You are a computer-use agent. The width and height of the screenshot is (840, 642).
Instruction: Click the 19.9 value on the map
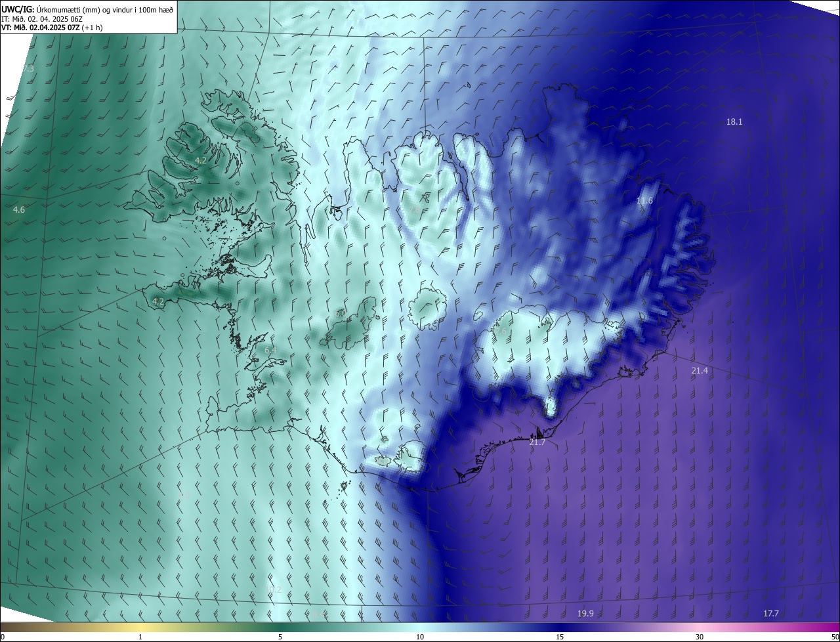585,614
